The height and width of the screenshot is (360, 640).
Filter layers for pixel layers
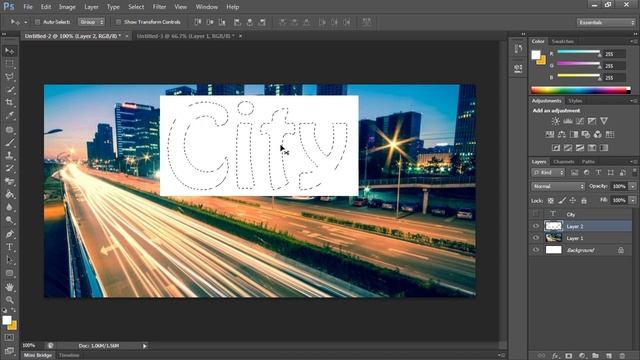[574, 173]
